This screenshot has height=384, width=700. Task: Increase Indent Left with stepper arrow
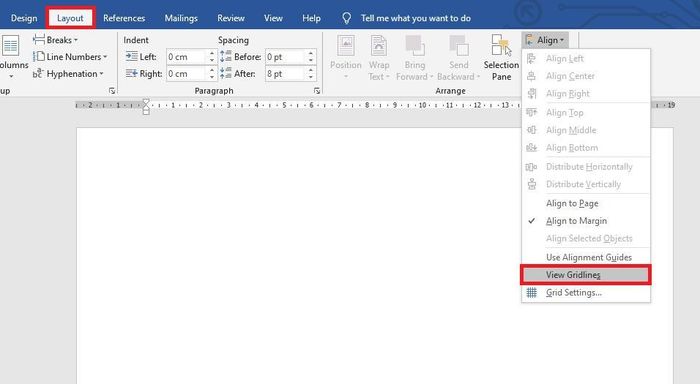212,54
